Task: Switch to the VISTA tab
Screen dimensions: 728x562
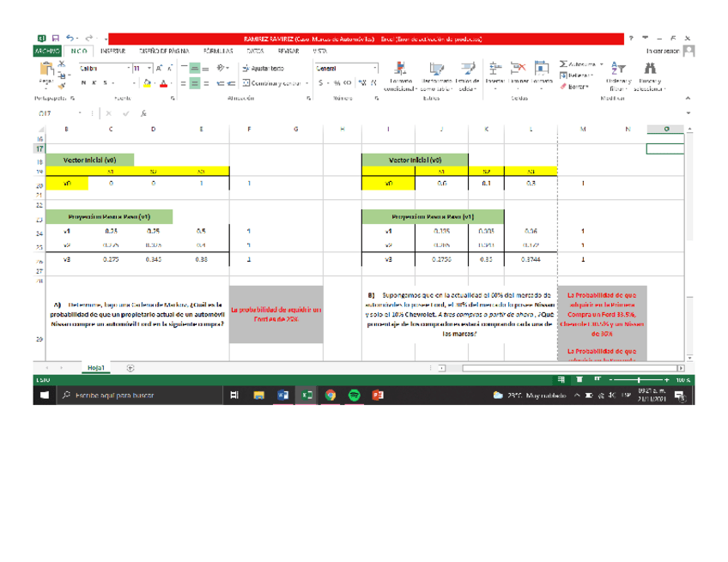Action: (320, 51)
